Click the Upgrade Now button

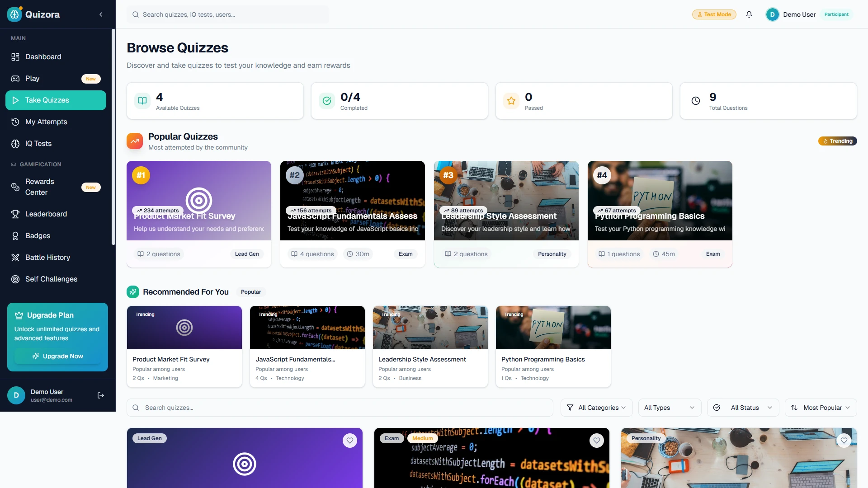57,356
